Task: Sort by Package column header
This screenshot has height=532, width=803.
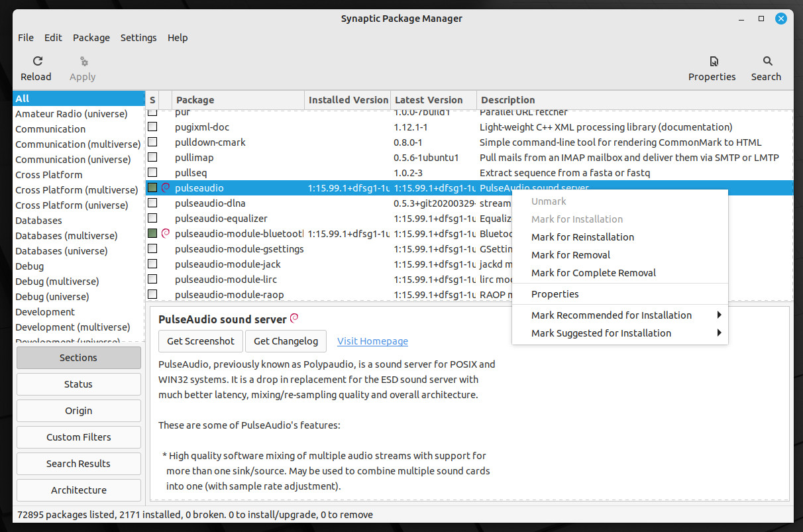Action: click(x=239, y=100)
